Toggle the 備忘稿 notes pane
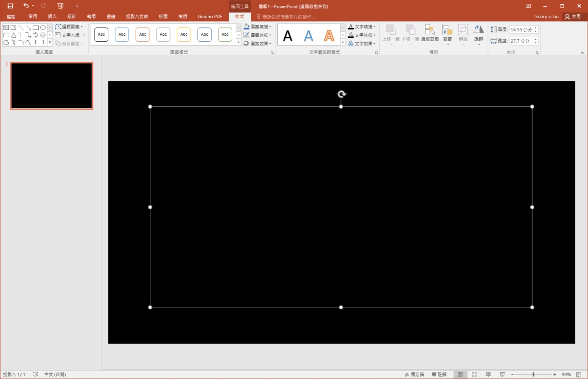588x379 pixels. [414, 375]
